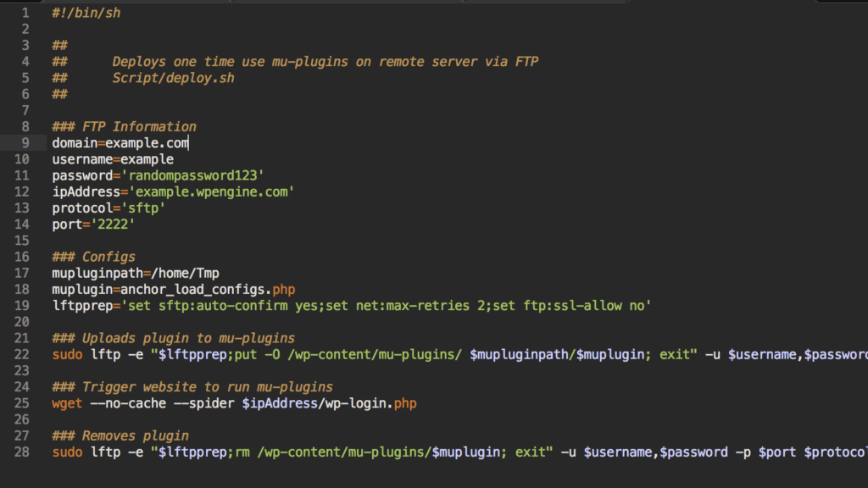This screenshot has height=488, width=868.
Task: Click the '### Trigger website to run mu-plugins' comment
Action: [192, 387]
